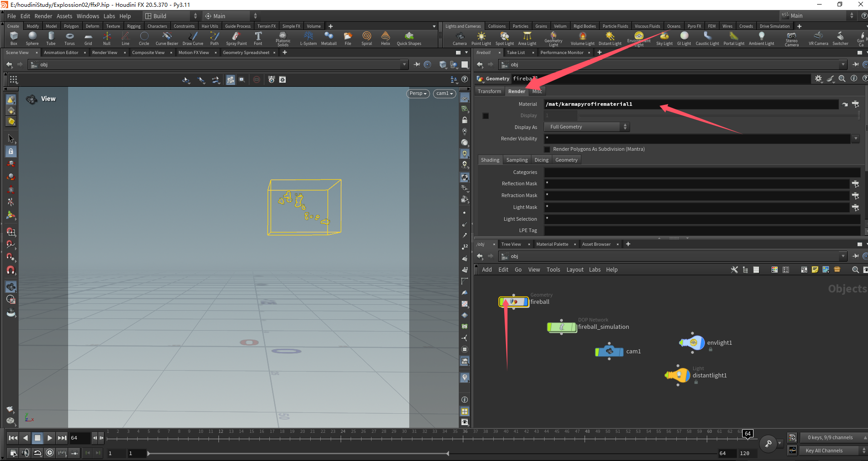Screen dimensions: 868x461
Task: Switch to the Misc tab
Action: pos(537,91)
